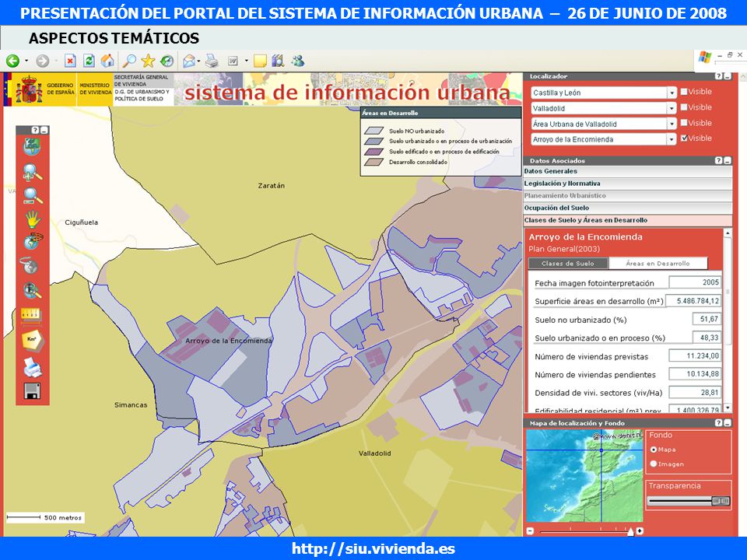
Task: Open dropdown arrow next to mail icon
Action: pyautogui.click(x=198, y=61)
